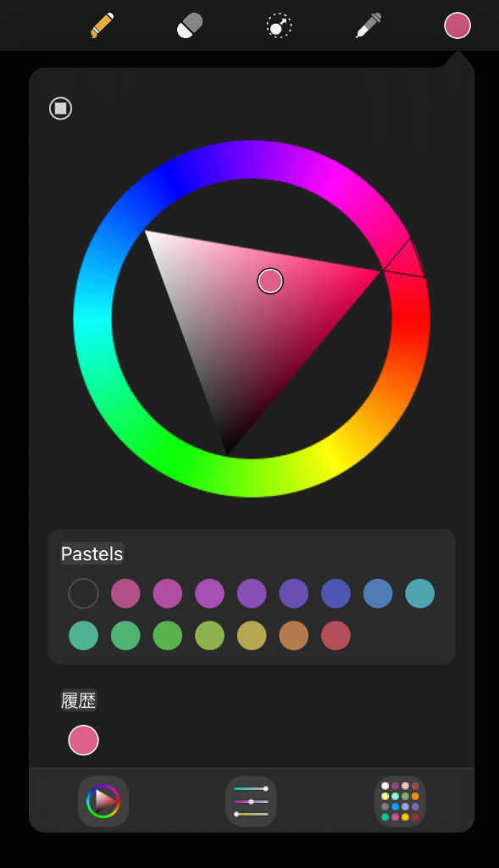Pick the yellow-olive Pastels swatch
This screenshot has width=499, height=868.
pyautogui.click(x=252, y=636)
